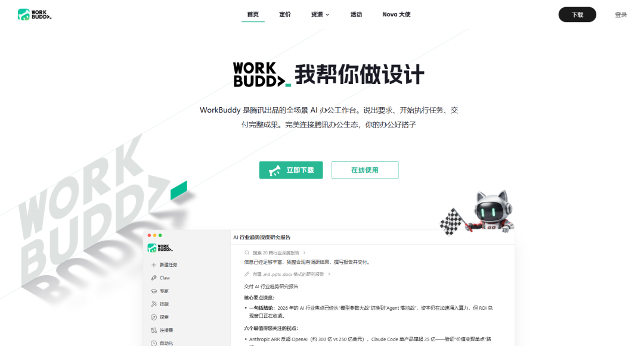The width and height of the screenshot is (644, 346).
Task: Click the robot cat mascot holding a flag
Action: 478,213
